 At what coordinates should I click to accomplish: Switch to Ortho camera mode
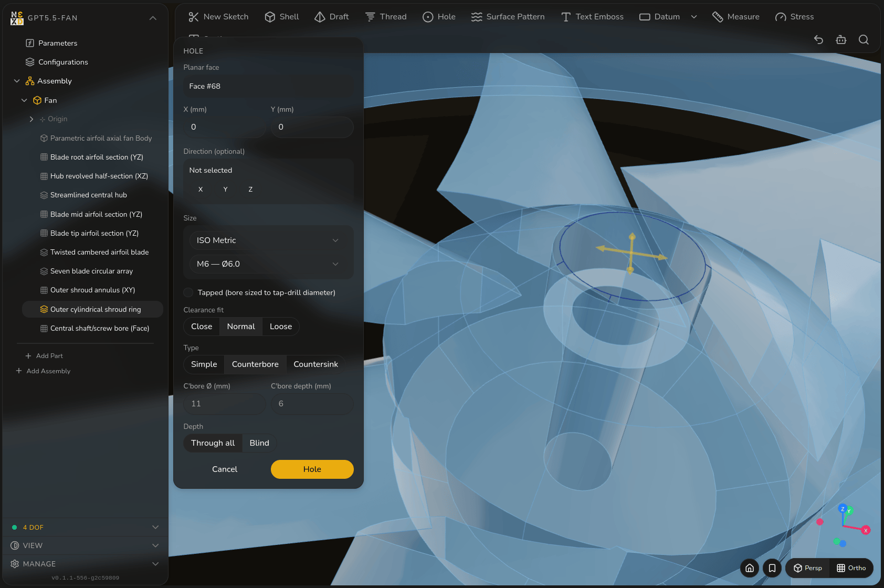tap(851, 568)
